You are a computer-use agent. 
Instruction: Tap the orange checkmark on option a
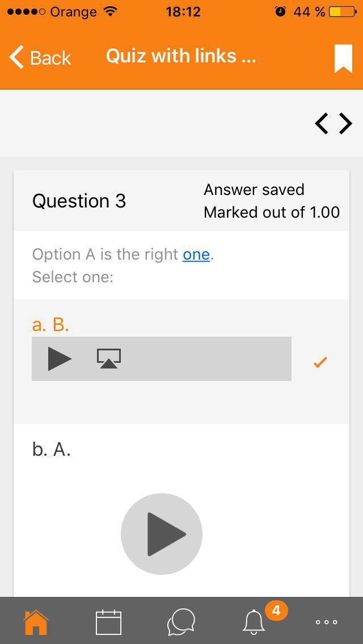320,362
